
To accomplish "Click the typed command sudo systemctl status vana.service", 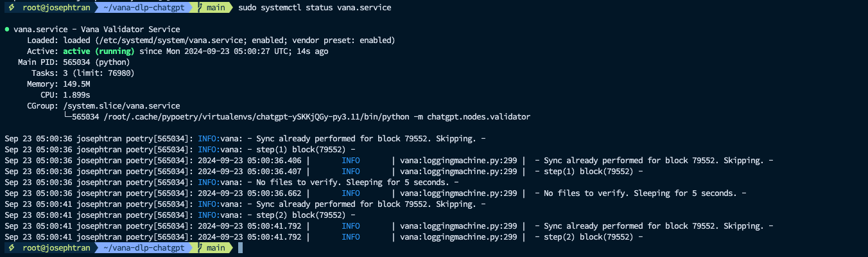I will click(314, 7).
